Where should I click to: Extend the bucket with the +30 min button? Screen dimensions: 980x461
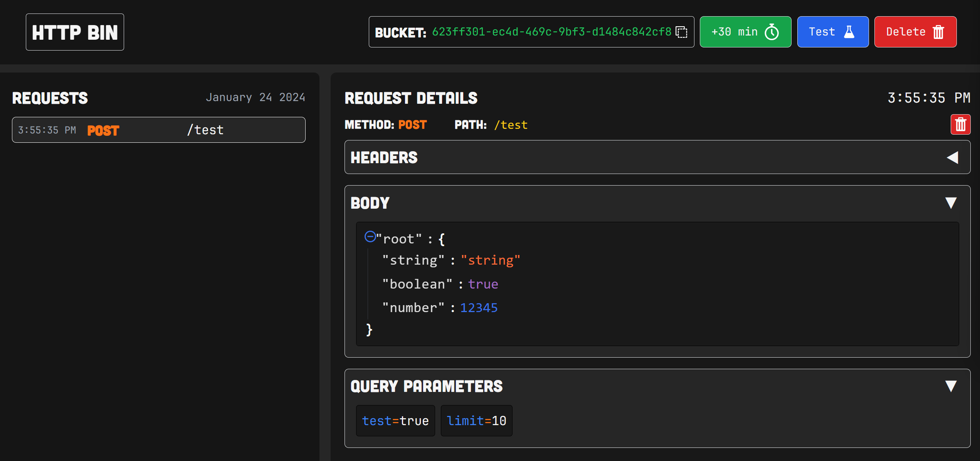[745, 32]
